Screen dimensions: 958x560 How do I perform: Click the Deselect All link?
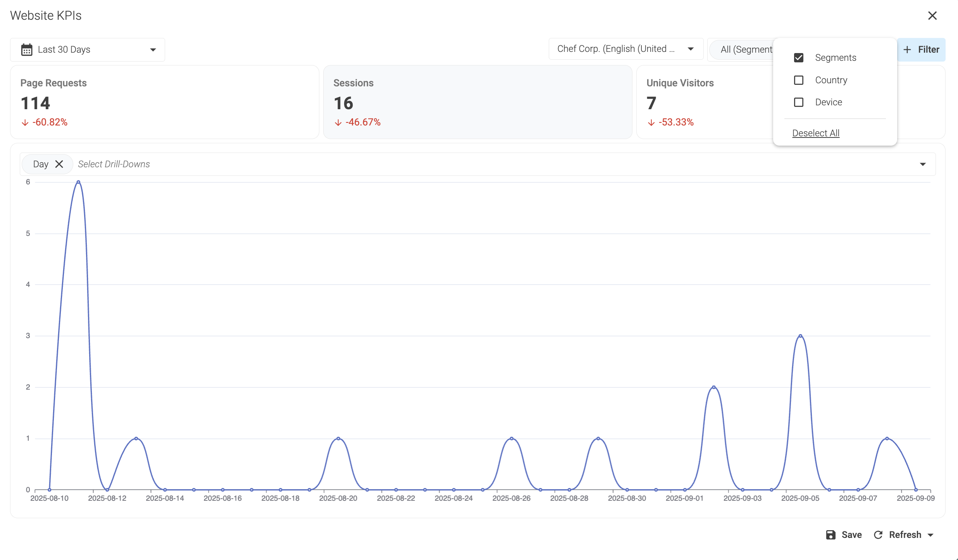pos(816,133)
